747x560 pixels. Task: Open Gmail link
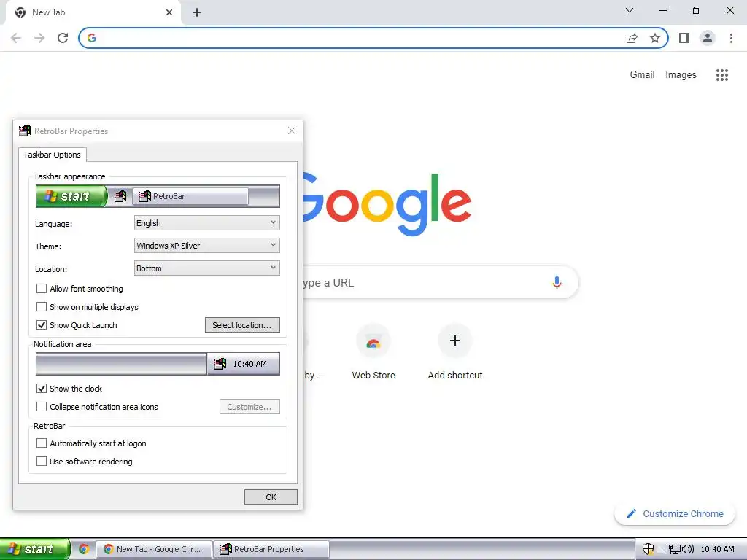[642, 75]
